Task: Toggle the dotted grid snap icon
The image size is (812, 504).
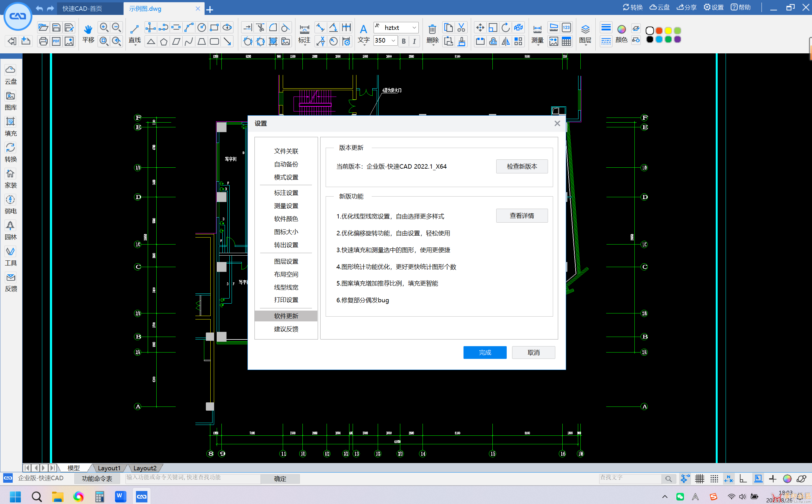Action: tap(714, 479)
